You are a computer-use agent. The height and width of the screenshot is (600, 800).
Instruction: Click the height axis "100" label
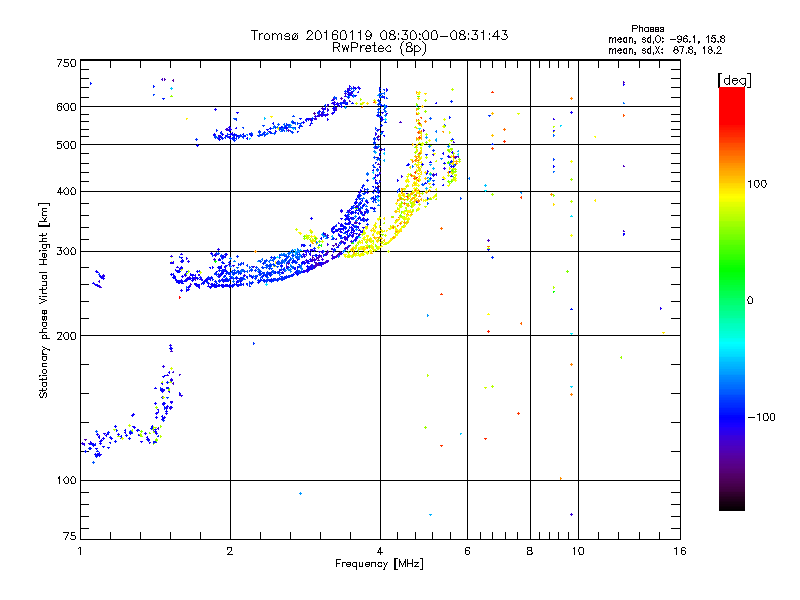click(x=66, y=480)
